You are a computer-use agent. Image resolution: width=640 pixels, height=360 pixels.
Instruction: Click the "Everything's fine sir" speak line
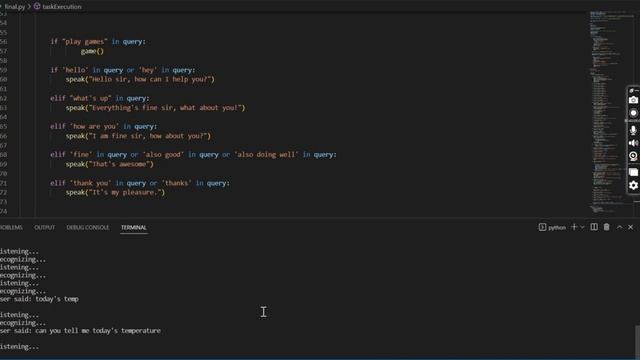156,108
